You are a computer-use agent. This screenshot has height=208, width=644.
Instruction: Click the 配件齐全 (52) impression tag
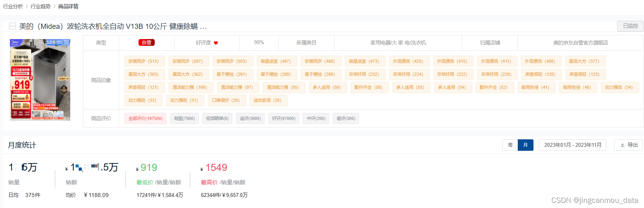(x=494, y=87)
